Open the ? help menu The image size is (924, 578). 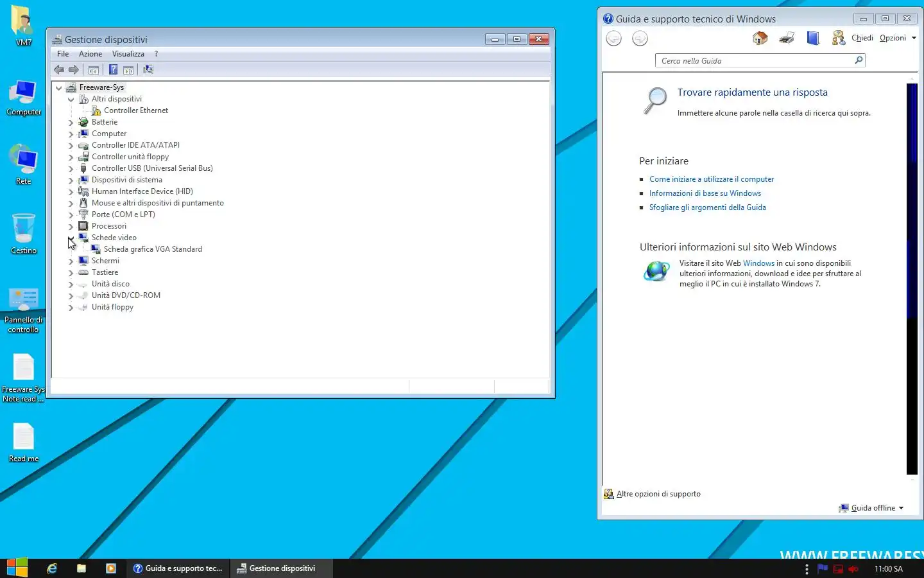(x=156, y=54)
